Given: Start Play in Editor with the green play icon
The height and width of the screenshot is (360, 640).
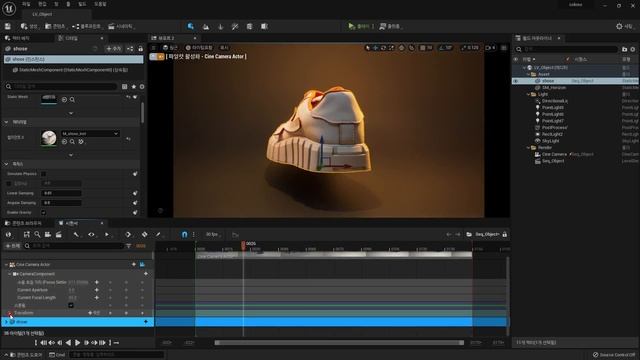Looking at the screenshot, I should click(x=351, y=26).
